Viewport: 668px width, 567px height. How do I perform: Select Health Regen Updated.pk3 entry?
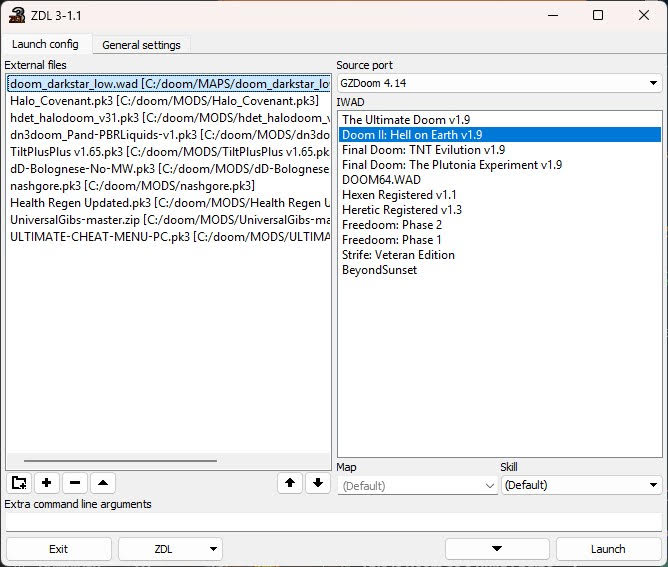tap(169, 203)
